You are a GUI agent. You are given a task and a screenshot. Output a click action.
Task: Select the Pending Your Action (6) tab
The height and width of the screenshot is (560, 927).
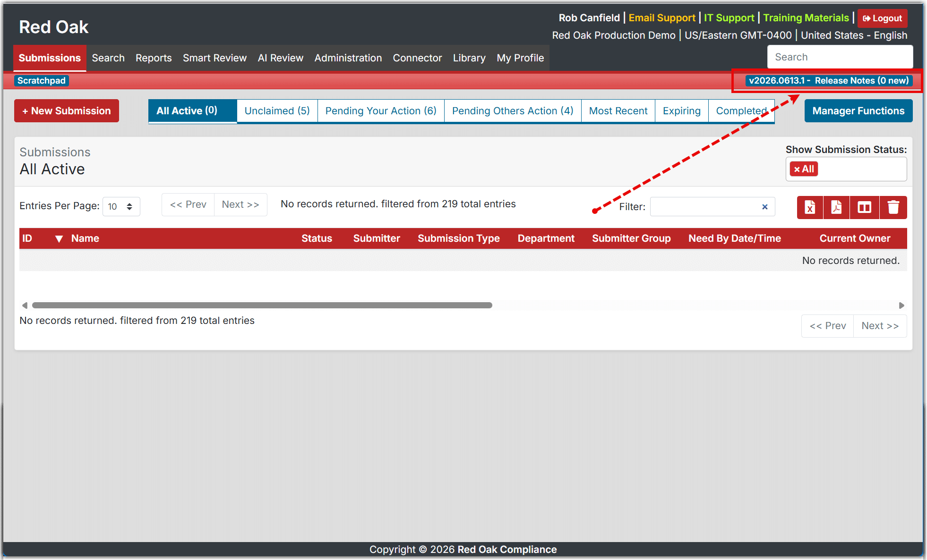[381, 111]
